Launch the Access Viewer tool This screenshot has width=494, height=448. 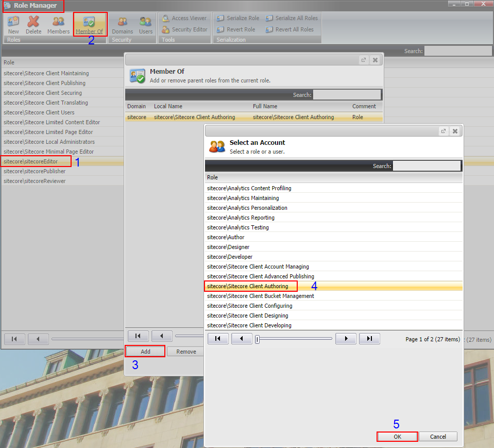point(184,18)
